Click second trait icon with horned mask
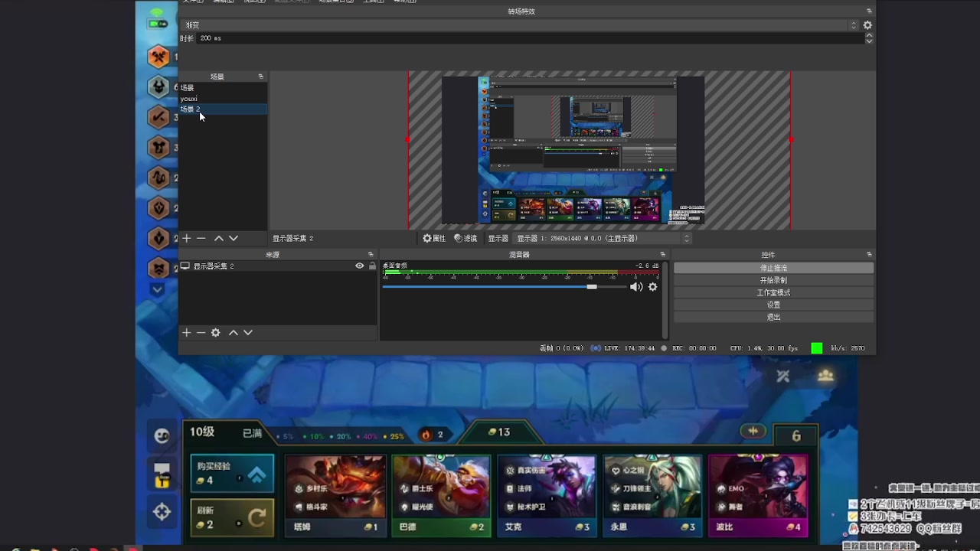The image size is (980, 551). click(x=158, y=86)
